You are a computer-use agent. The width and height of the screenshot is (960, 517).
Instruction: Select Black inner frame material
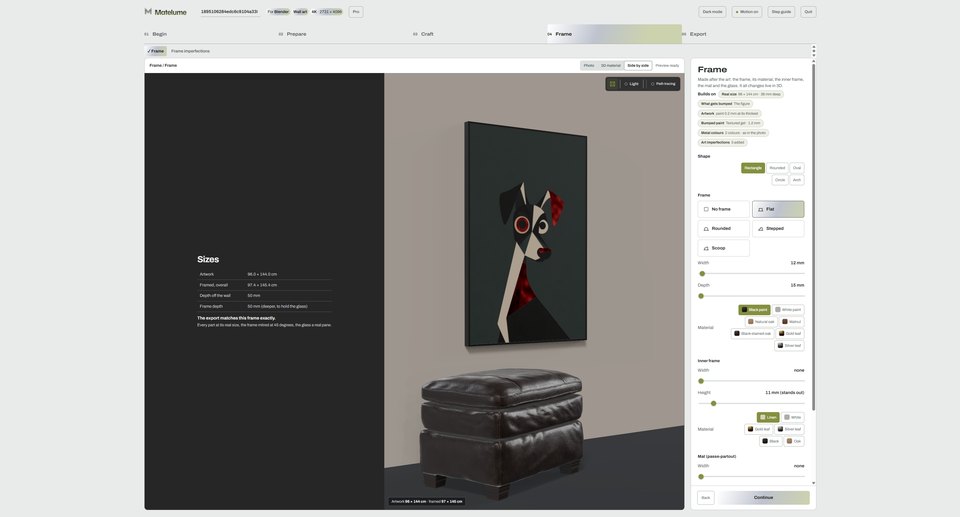click(771, 441)
